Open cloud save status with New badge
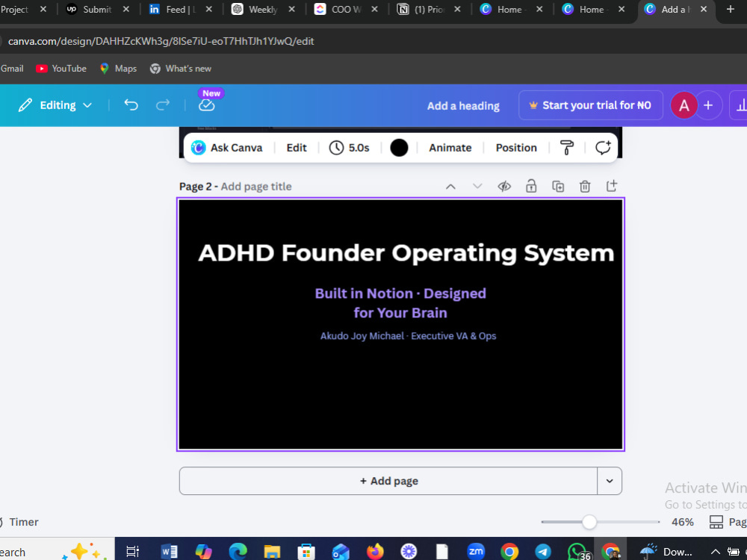The width and height of the screenshot is (747, 560). coord(207,105)
